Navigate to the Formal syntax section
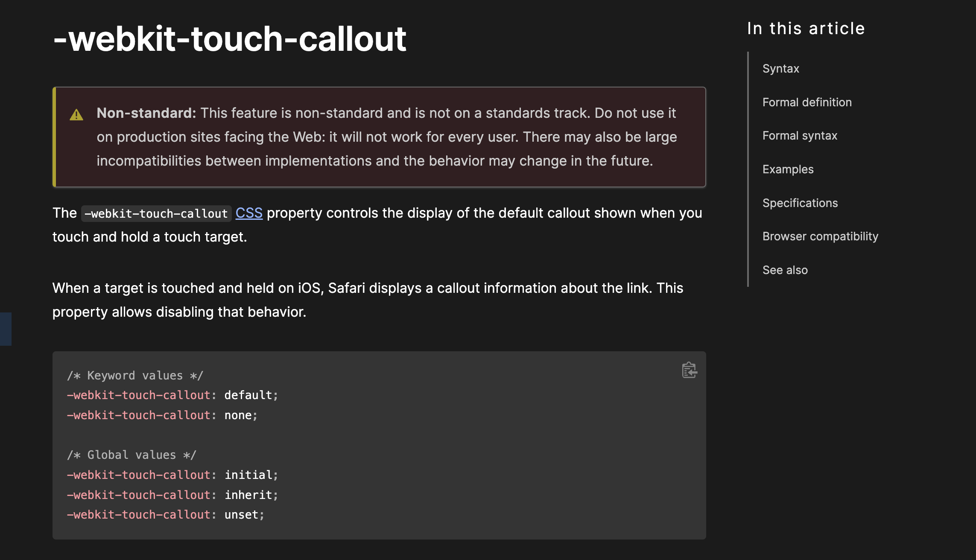 pyautogui.click(x=799, y=136)
